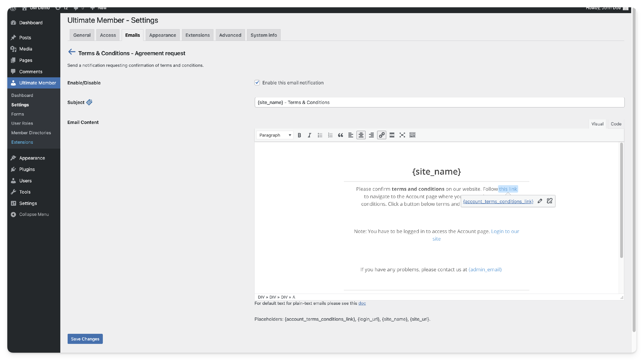This screenshot has height=360, width=644.
Task: Remove link using the unlink icon
Action: pyautogui.click(x=550, y=201)
